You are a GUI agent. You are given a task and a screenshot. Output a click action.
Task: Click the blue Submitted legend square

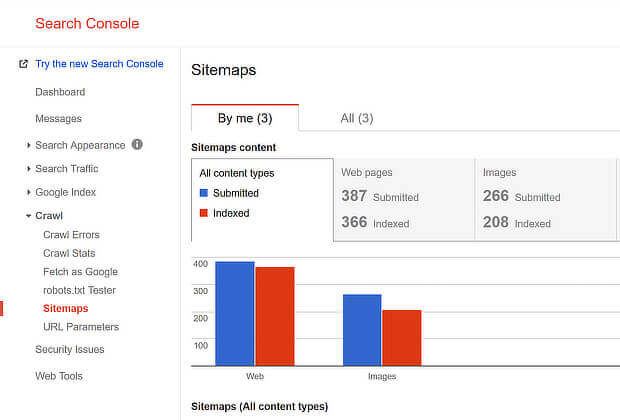pyautogui.click(x=204, y=193)
